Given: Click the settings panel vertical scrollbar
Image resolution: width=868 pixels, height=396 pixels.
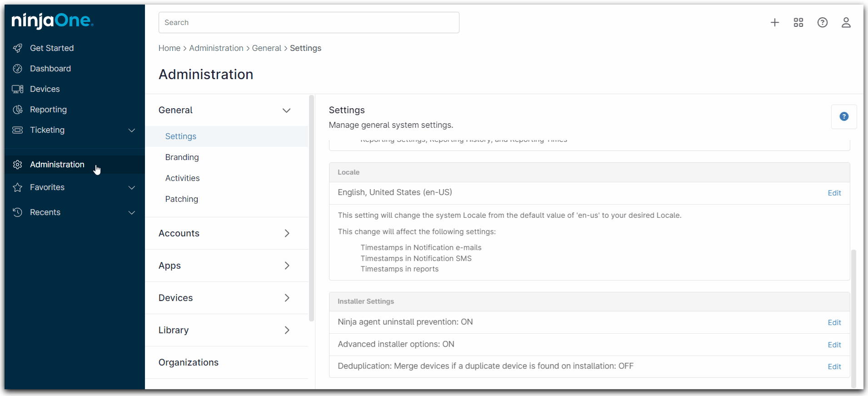Looking at the screenshot, I should point(853,318).
